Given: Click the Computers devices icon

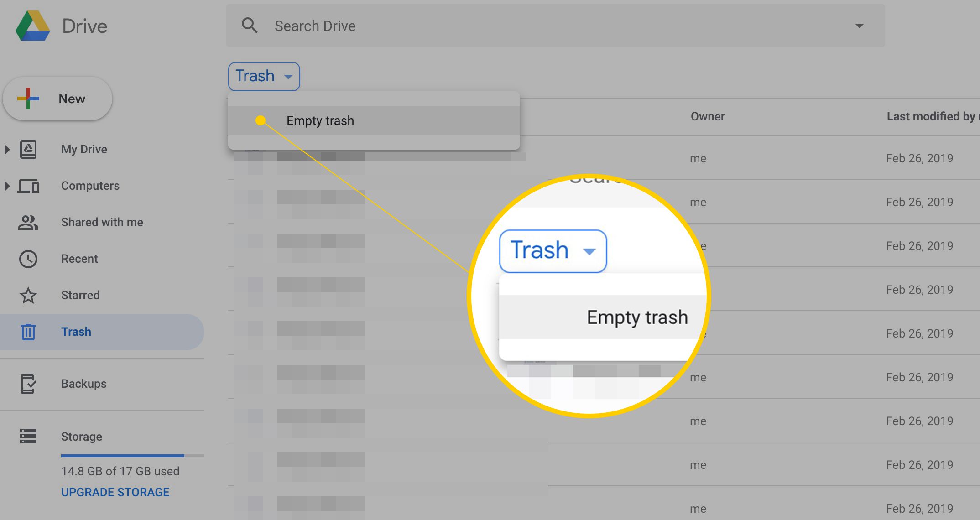Looking at the screenshot, I should click(x=28, y=186).
